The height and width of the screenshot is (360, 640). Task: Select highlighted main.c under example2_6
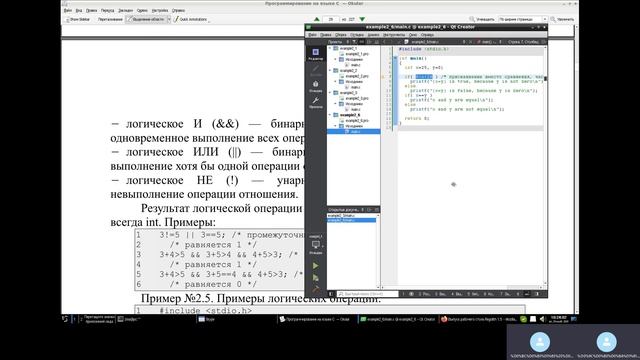coord(353,131)
